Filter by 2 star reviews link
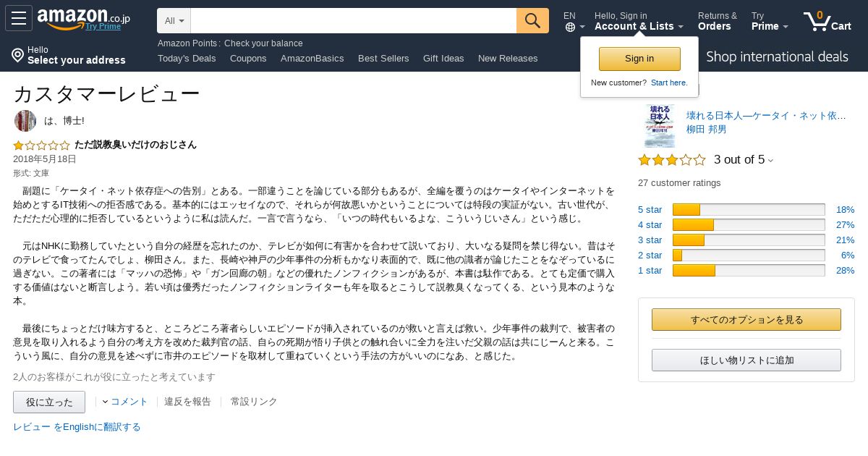This screenshot has height=456, width=868. click(x=650, y=256)
